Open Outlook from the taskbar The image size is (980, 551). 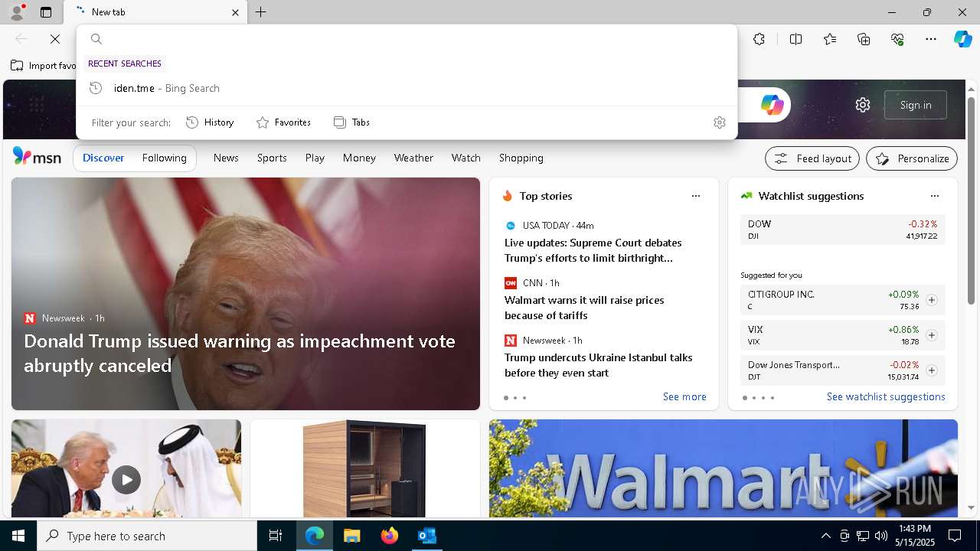(x=426, y=536)
